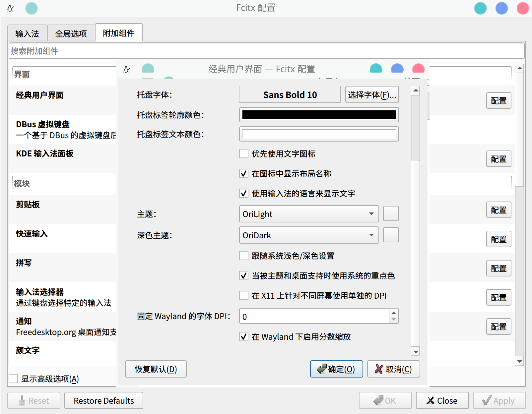The image size is (532, 414).
Task: Select the 快速输入 module row
Action: (63, 239)
